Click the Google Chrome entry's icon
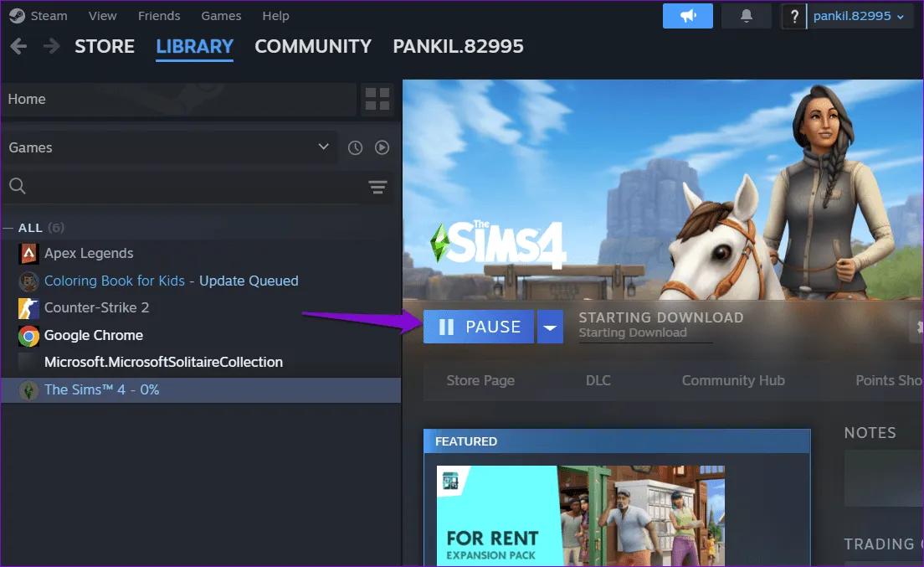The image size is (924, 567). coord(28,335)
